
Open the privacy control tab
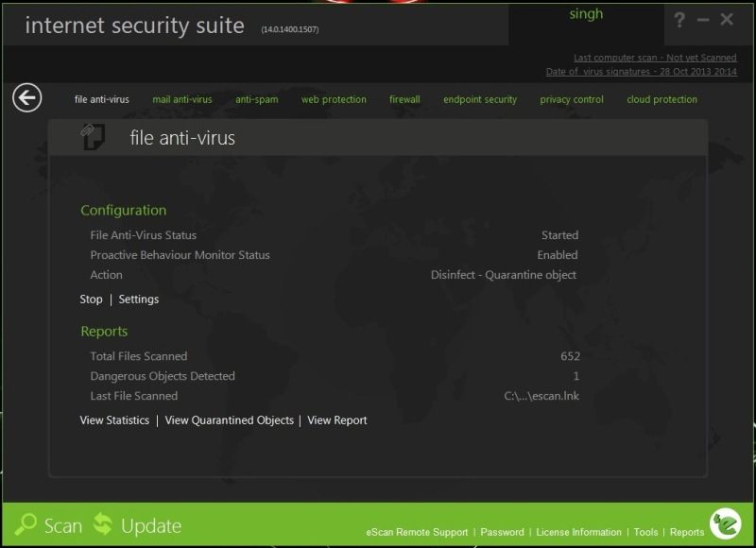click(x=572, y=99)
